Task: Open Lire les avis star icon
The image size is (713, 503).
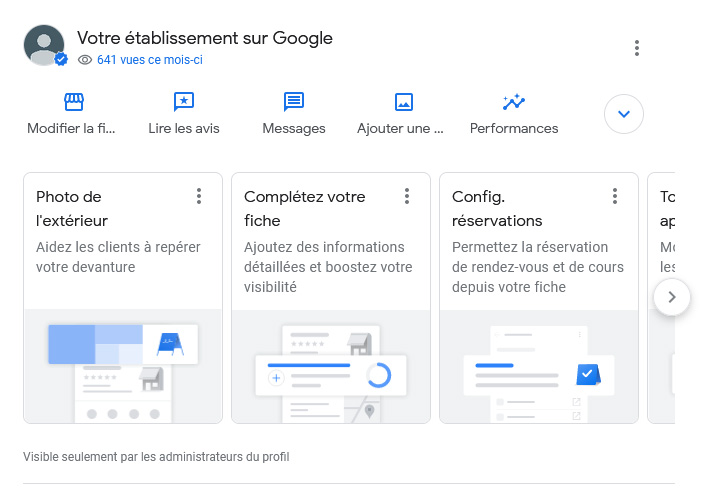Action: pyautogui.click(x=183, y=102)
